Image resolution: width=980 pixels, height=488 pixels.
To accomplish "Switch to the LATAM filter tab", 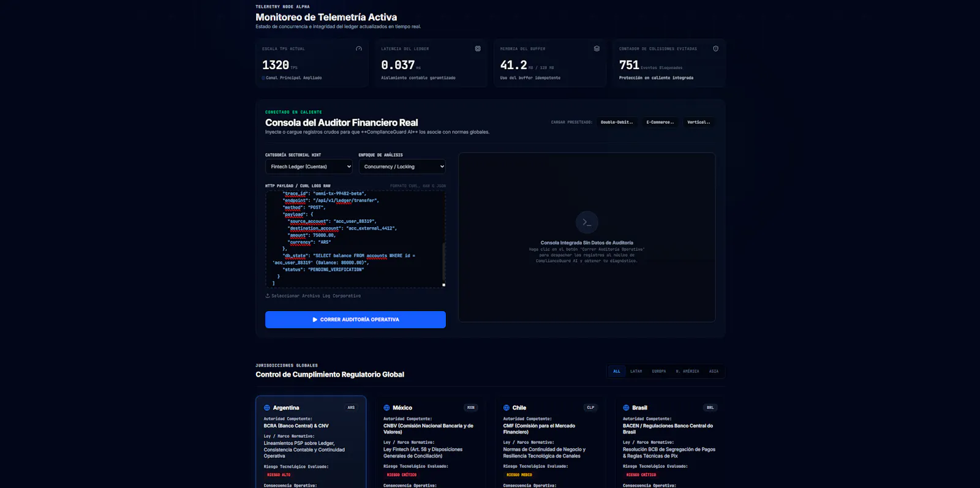I will (636, 371).
